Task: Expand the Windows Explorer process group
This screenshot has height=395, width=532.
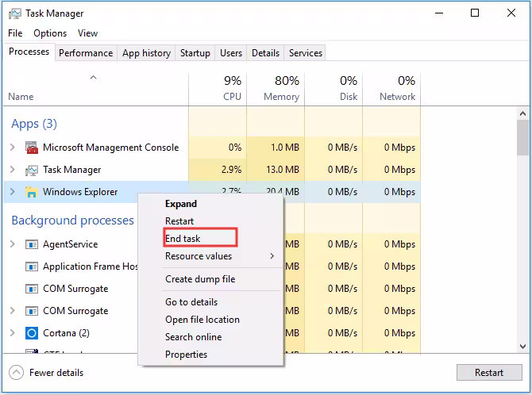Action: coord(13,192)
